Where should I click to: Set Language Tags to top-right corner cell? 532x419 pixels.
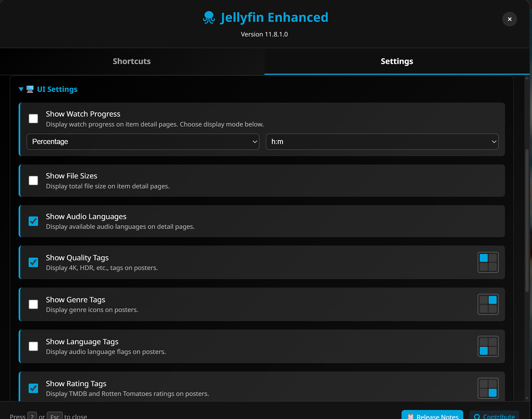(493, 342)
